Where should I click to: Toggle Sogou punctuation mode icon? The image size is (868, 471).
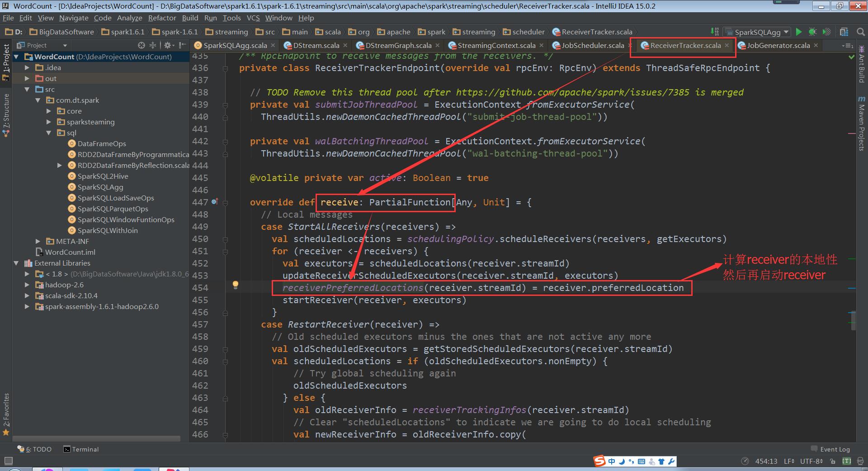pos(632,461)
